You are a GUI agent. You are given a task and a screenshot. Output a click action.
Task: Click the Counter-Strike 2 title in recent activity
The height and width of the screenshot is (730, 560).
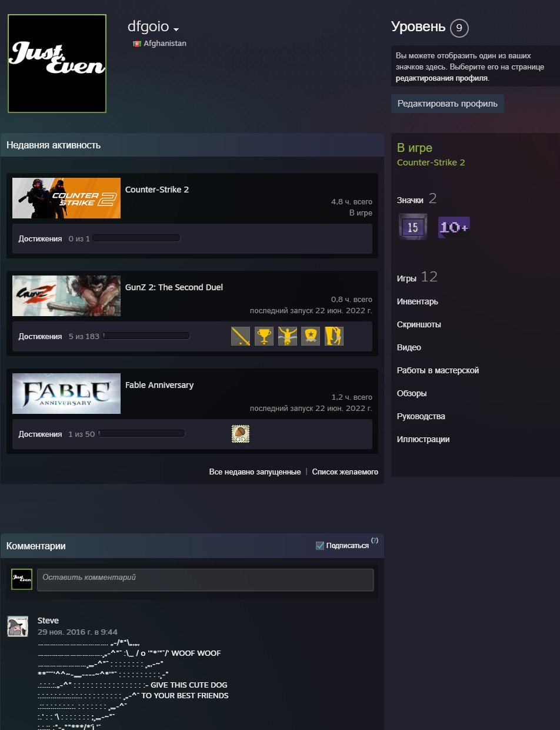pos(157,190)
